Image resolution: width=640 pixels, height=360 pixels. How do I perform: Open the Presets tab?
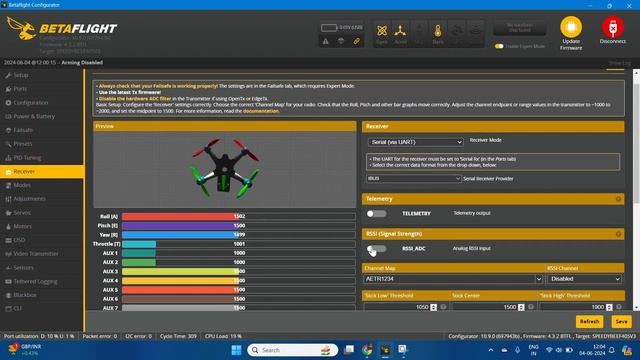[x=42, y=144]
